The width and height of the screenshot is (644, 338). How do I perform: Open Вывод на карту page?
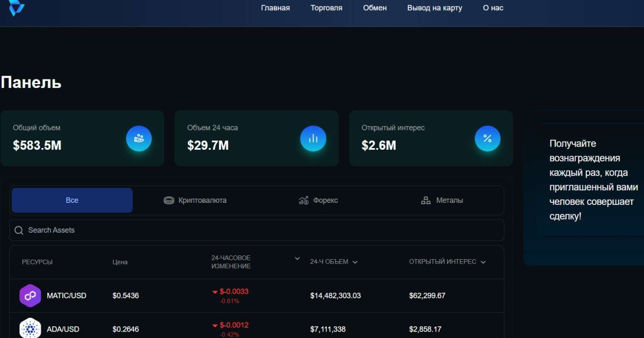coord(435,8)
